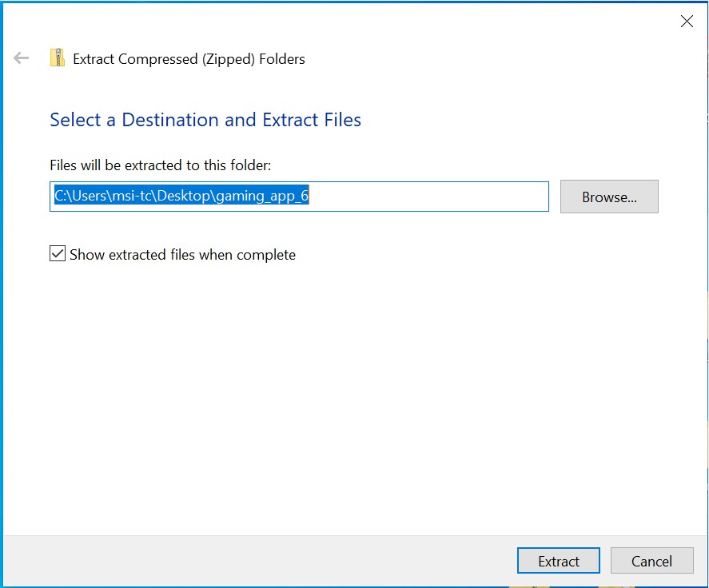The width and height of the screenshot is (709, 588).
Task: Click 'msi-tc' segment of the folder path
Action: click(x=131, y=197)
